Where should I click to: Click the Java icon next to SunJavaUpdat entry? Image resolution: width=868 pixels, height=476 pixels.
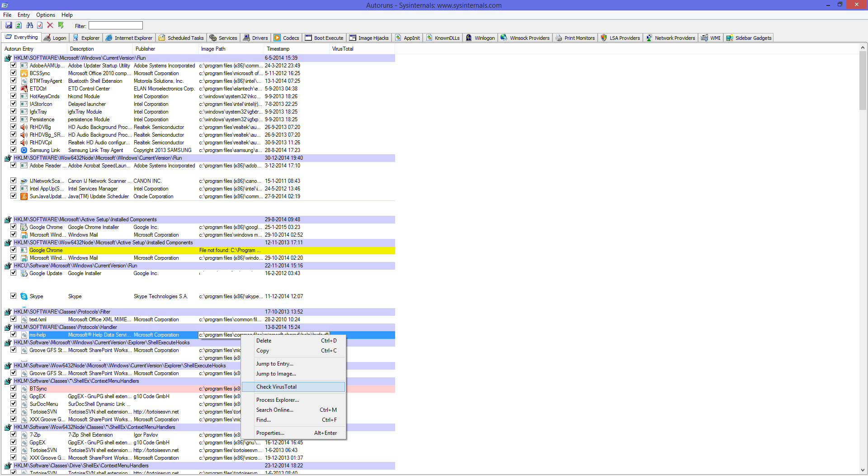[x=24, y=196]
